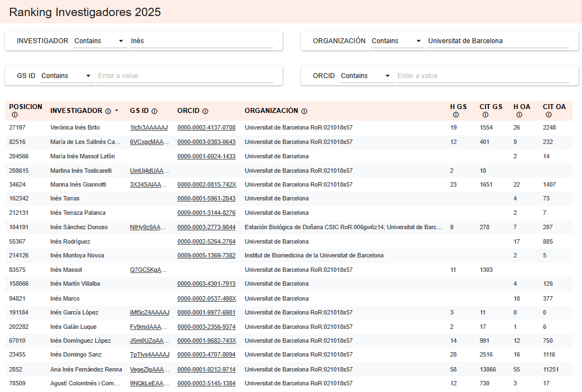Image resolution: width=582 pixels, height=392 pixels.
Task: Click the ORCID filter value input field
Action: (x=482, y=76)
